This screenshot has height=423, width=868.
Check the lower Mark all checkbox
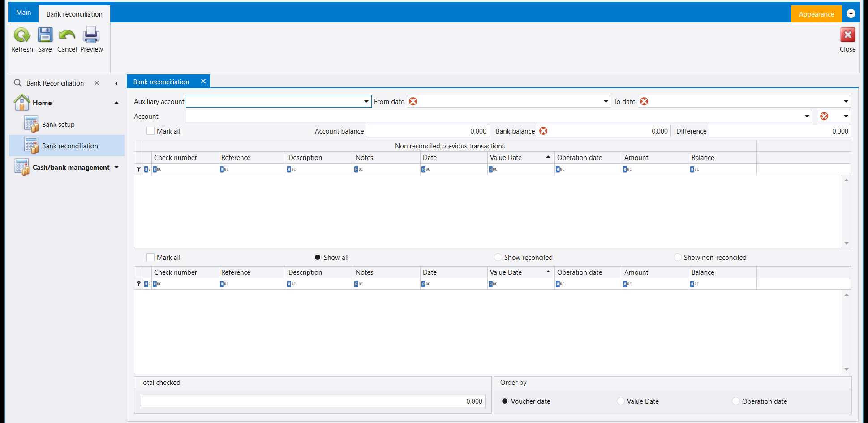click(150, 257)
